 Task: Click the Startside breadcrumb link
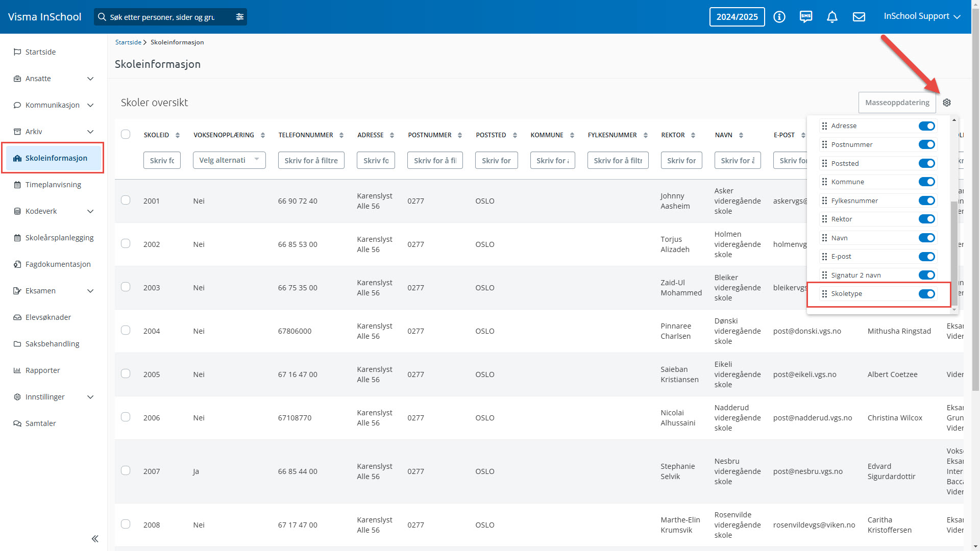point(128,42)
